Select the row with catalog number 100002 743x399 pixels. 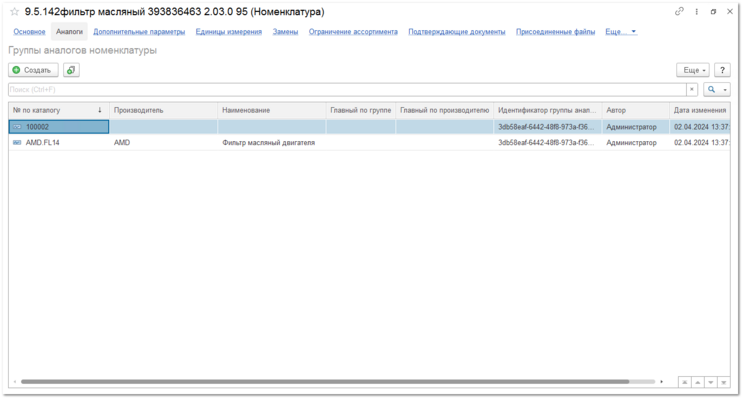pos(369,127)
